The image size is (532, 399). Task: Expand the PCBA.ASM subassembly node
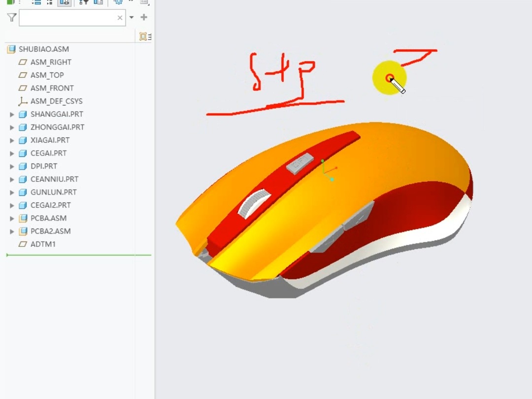coord(12,218)
